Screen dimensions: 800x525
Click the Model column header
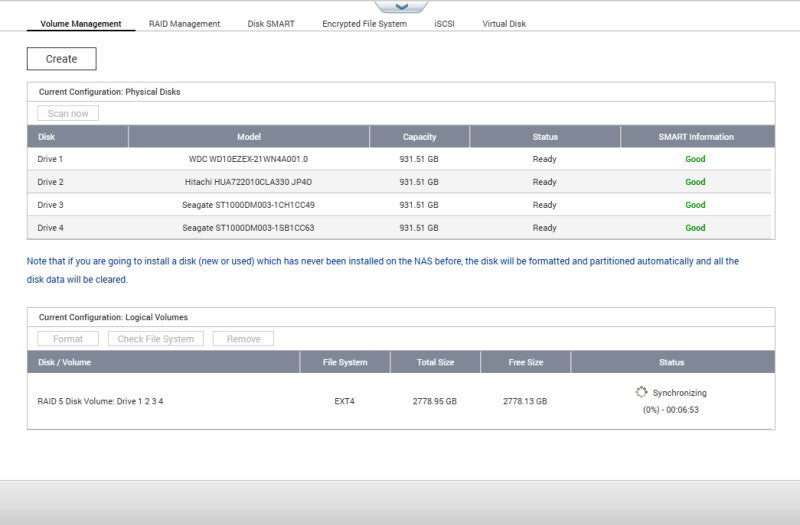249,137
